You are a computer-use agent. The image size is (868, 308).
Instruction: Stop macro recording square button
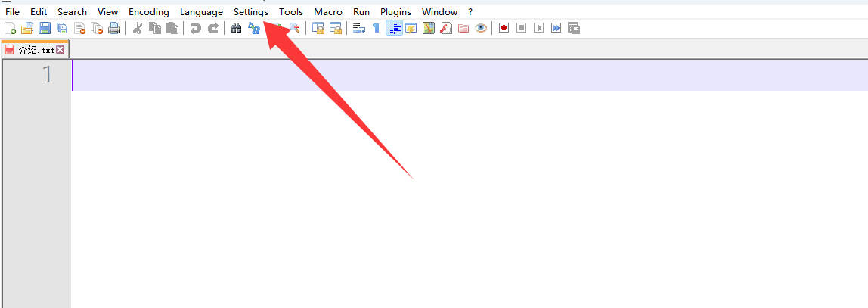(x=521, y=28)
